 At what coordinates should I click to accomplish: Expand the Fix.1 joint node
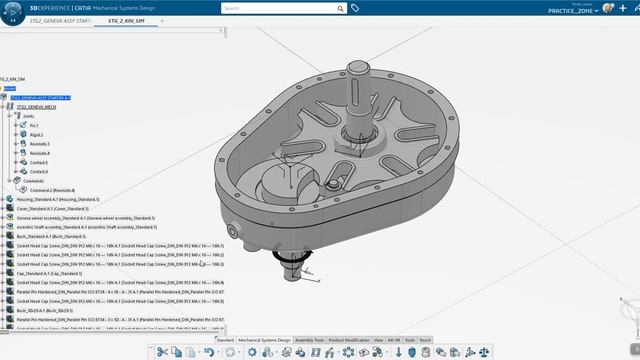[16, 125]
